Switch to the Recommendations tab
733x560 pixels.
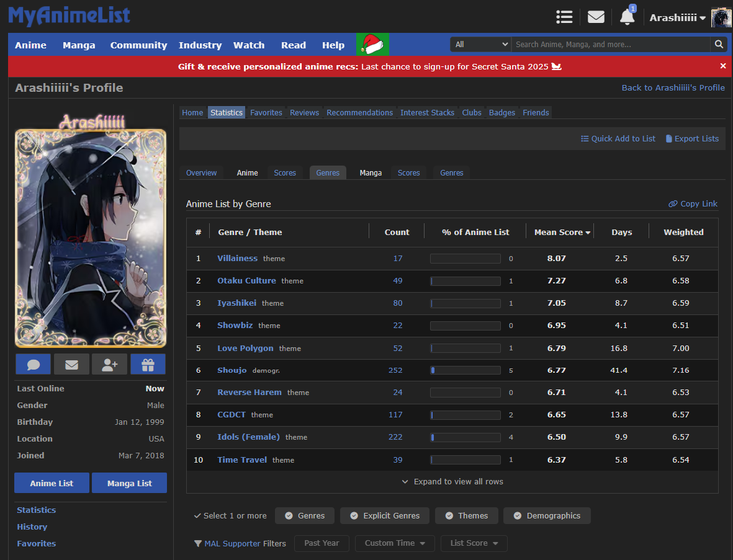[x=359, y=113]
